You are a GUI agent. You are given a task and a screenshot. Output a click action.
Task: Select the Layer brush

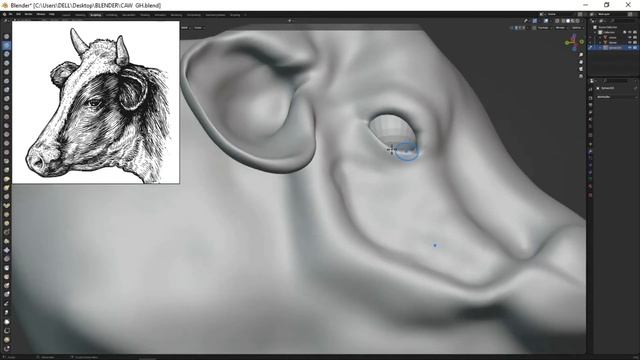[7, 81]
